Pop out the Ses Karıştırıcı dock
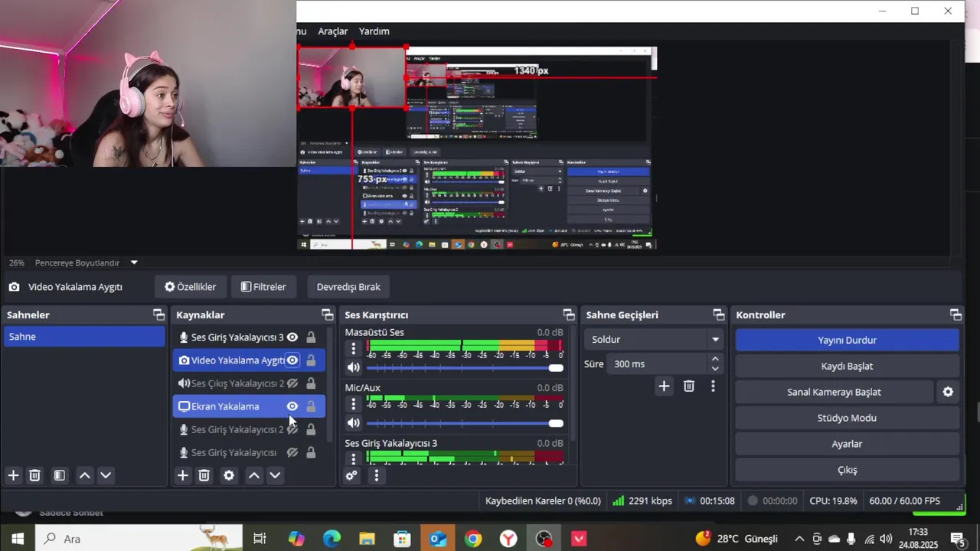Screen dimensions: 980x551 [568, 315]
